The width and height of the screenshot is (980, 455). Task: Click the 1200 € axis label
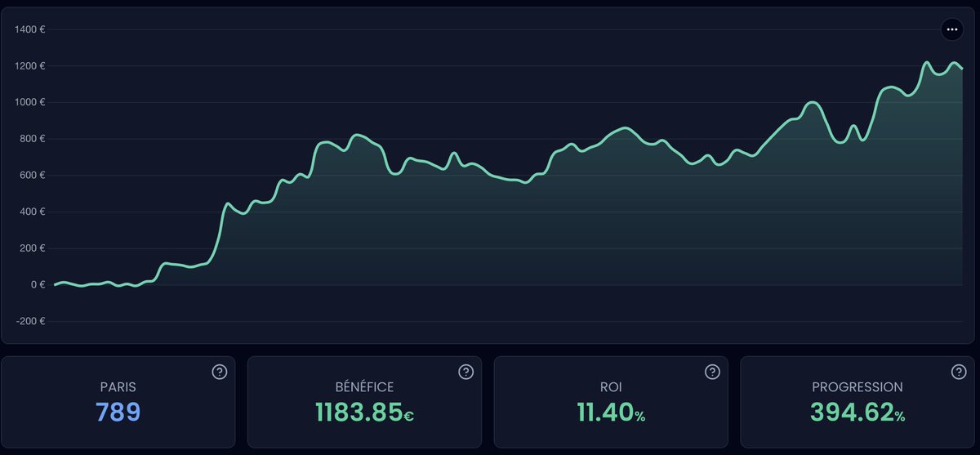pos(29,66)
